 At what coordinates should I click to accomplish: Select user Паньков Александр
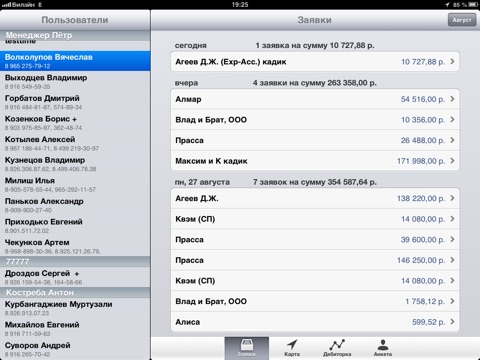pos(75,205)
